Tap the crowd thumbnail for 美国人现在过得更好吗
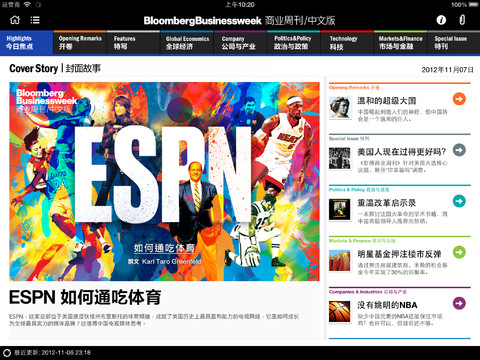Viewport: 480px width, 360px height. (x=340, y=159)
